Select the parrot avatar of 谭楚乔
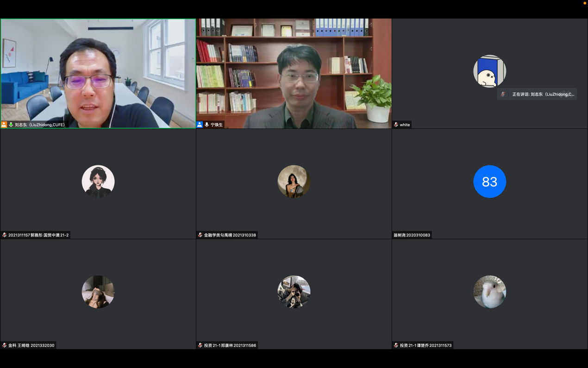 489,292
